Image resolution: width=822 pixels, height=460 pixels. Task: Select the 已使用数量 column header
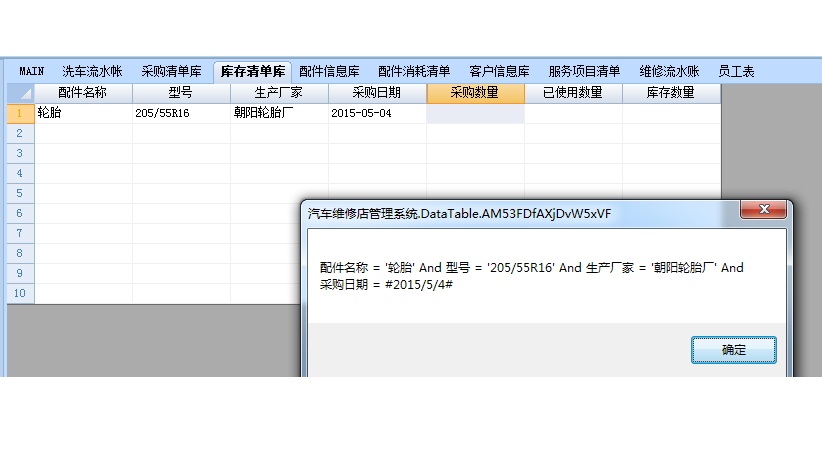click(573, 93)
